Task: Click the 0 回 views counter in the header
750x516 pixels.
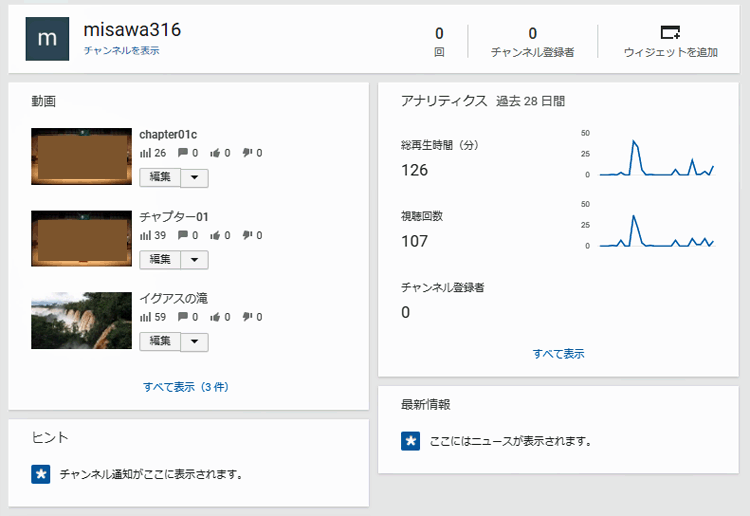Action: click(439, 42)
